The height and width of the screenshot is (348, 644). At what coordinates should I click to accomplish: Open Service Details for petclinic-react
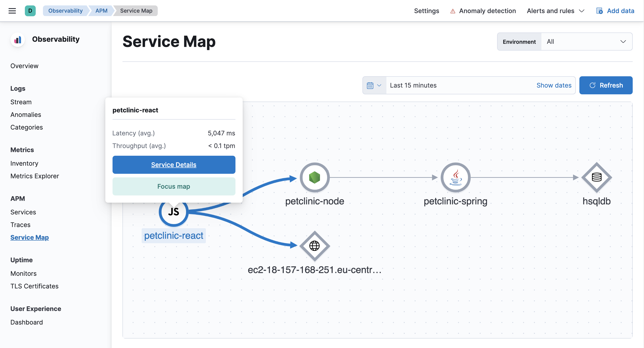[174, 165]
